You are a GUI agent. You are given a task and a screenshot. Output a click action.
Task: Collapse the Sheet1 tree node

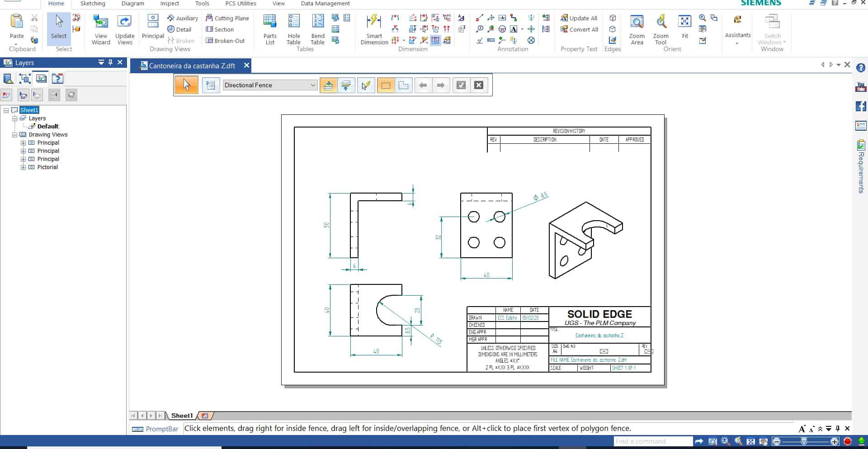click(6, 110)
